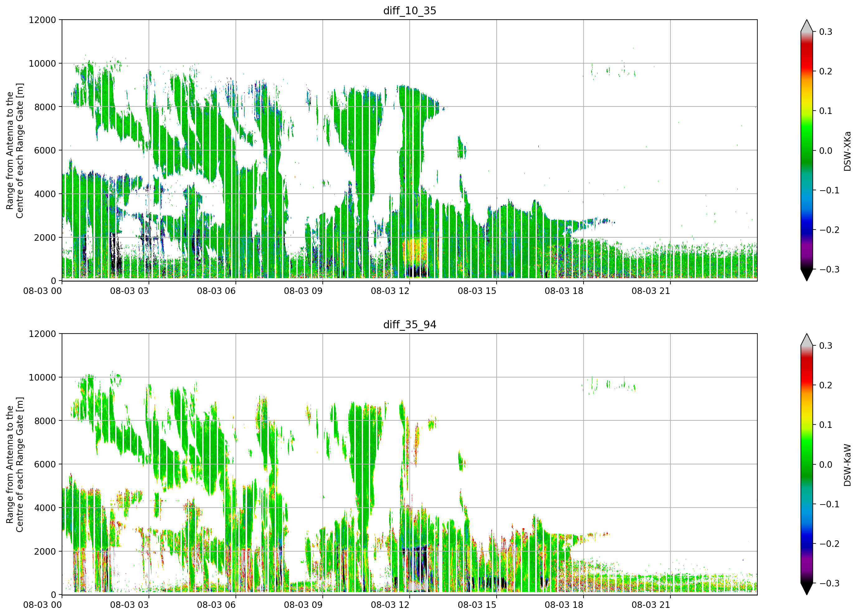
Task: Click the DSW-KaW colorbar gradient
Action: (807, 464)
